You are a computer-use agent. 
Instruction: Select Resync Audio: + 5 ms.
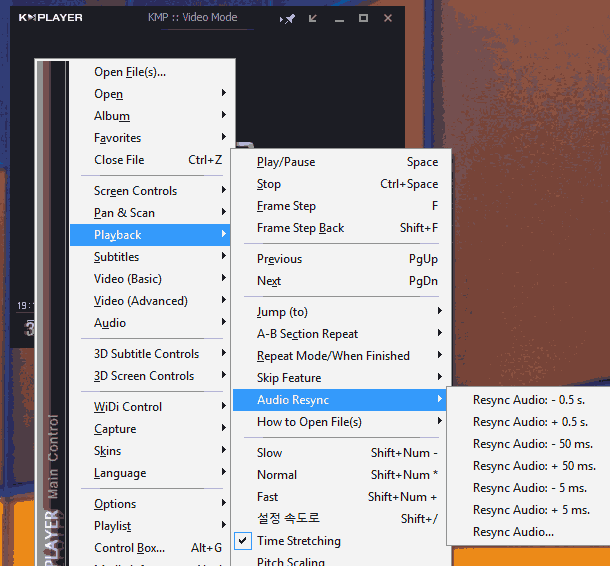(x=529, y=510)
